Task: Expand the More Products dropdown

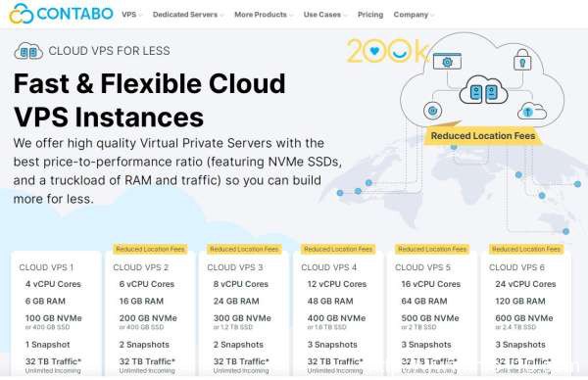Action: pos(264,15)
